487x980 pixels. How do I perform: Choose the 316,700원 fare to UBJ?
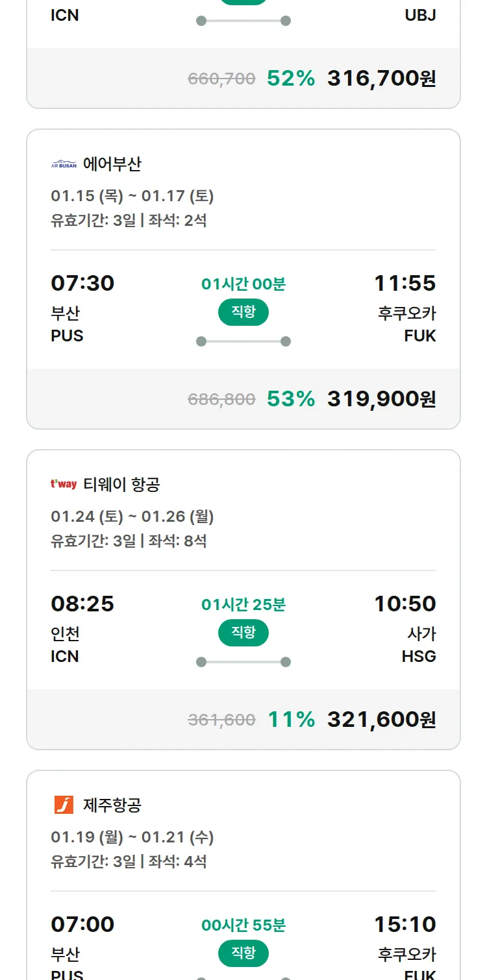(381, 79)
